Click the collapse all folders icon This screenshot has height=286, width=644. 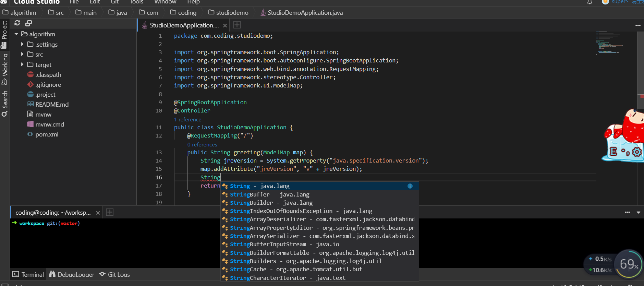(28, 23)
